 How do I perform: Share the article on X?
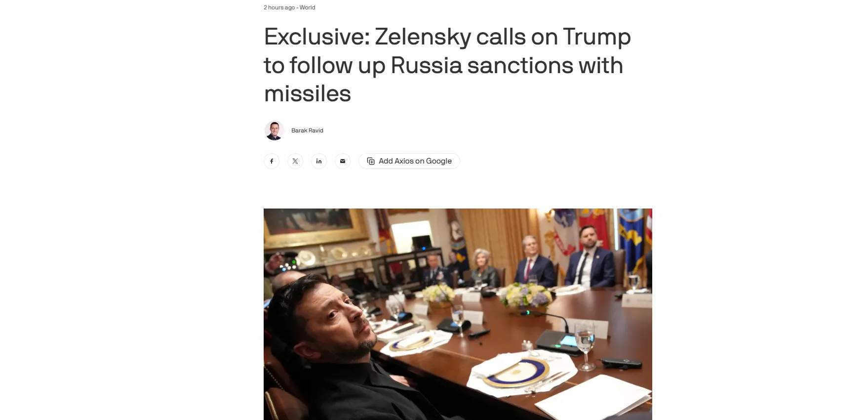click(x=295, y=161)
